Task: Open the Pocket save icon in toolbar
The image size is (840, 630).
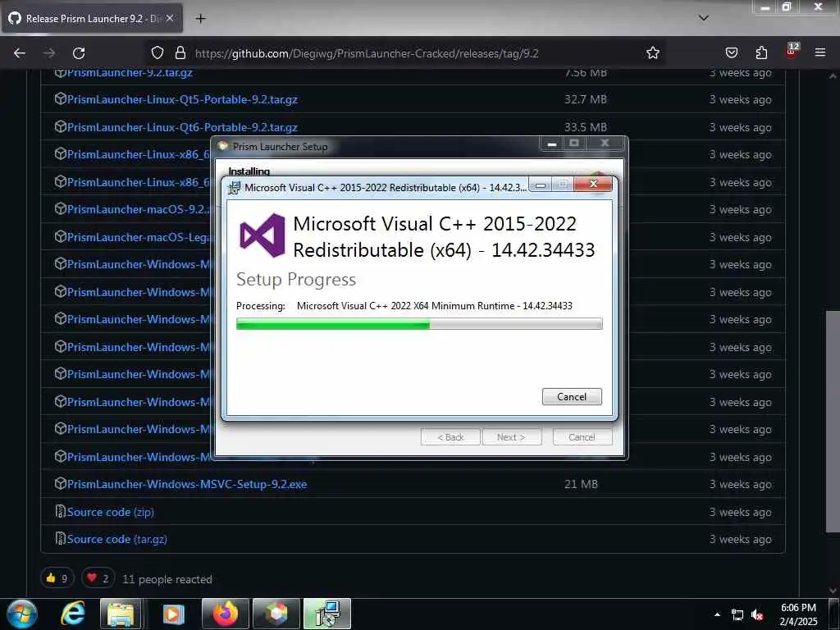Action: pyautogui.click(x=731, y=53)
